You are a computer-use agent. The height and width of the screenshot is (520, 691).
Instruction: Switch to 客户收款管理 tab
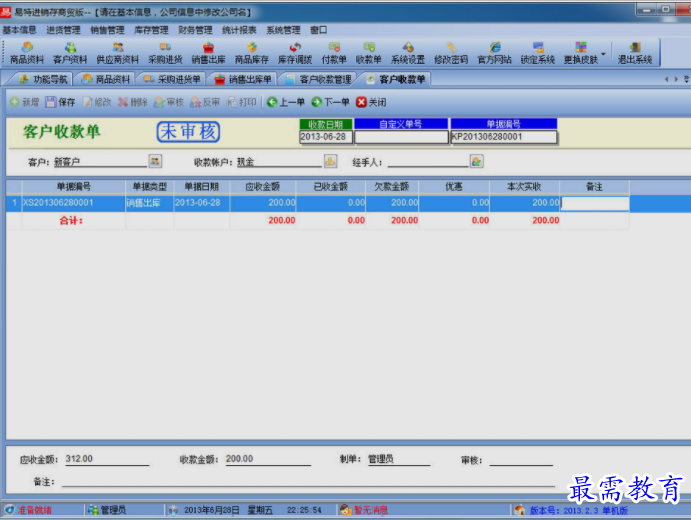click(319, 79)
